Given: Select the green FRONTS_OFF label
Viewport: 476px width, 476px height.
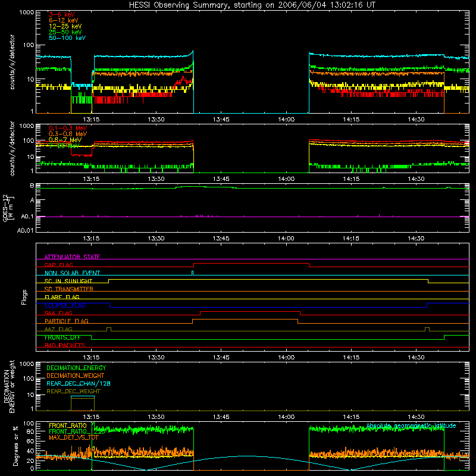Looking at the screenshot, I should click(62, 337).
